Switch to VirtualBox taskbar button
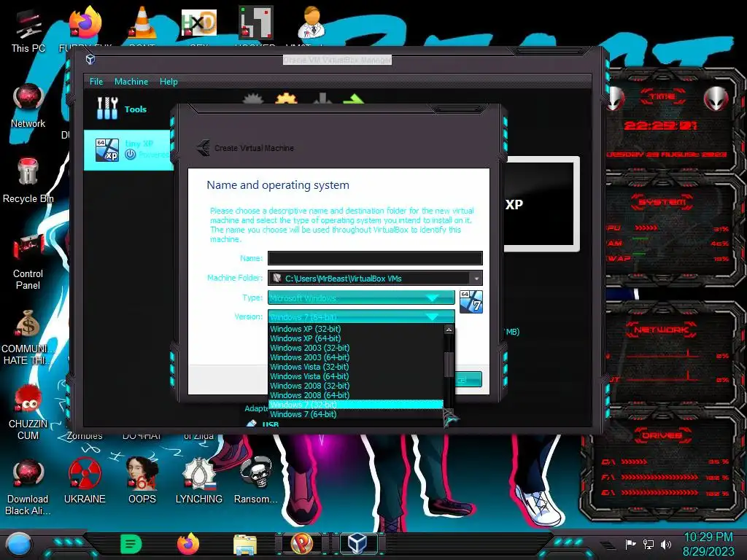This screenshot has width=747, height=560. coord(358,544)
